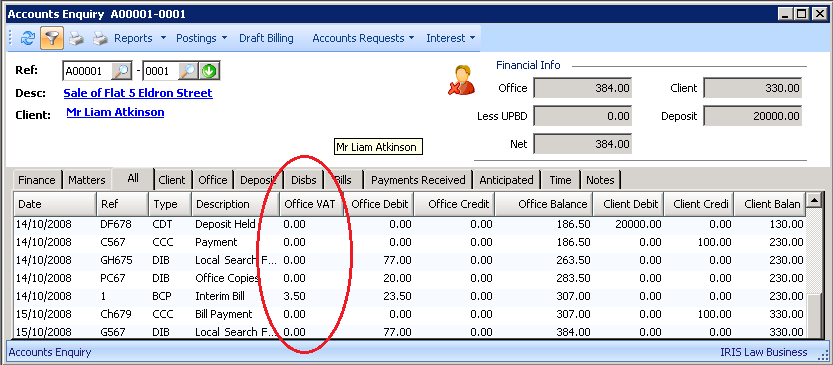Open the Notes tab
The height and width of the screenshot is (365, 833).
tap(600, 180)
